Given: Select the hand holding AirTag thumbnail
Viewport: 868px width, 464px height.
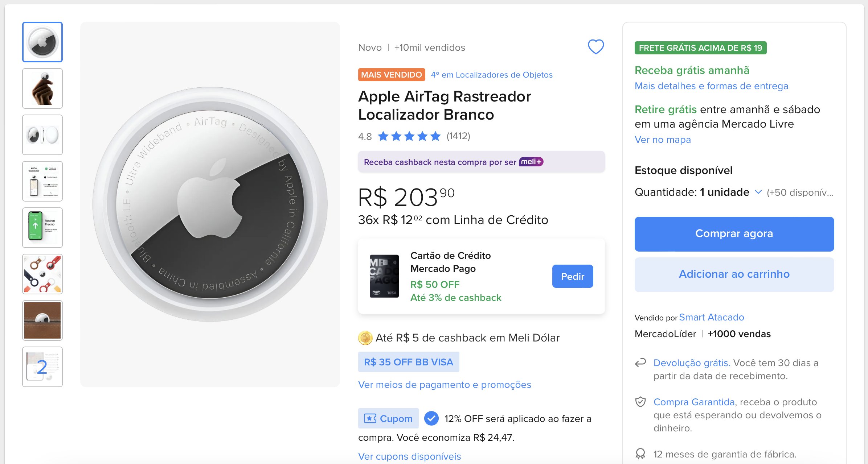Looking at the screenshot, I should [x=42, y=88].
